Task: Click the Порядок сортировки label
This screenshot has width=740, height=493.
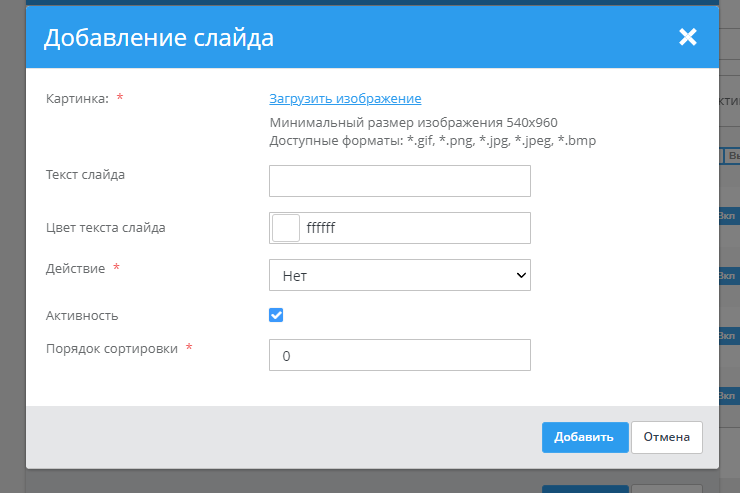Action: (x=112, y=348)
